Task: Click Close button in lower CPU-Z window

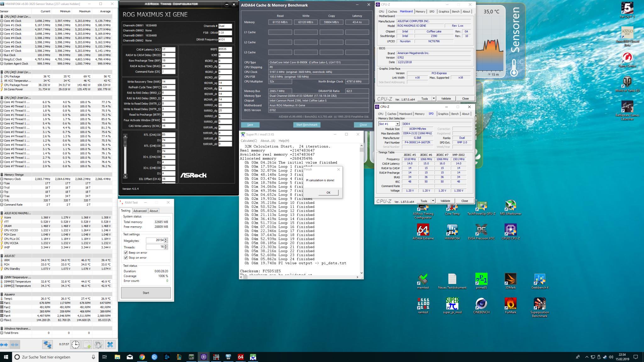Action: click(x=464, y=201)
